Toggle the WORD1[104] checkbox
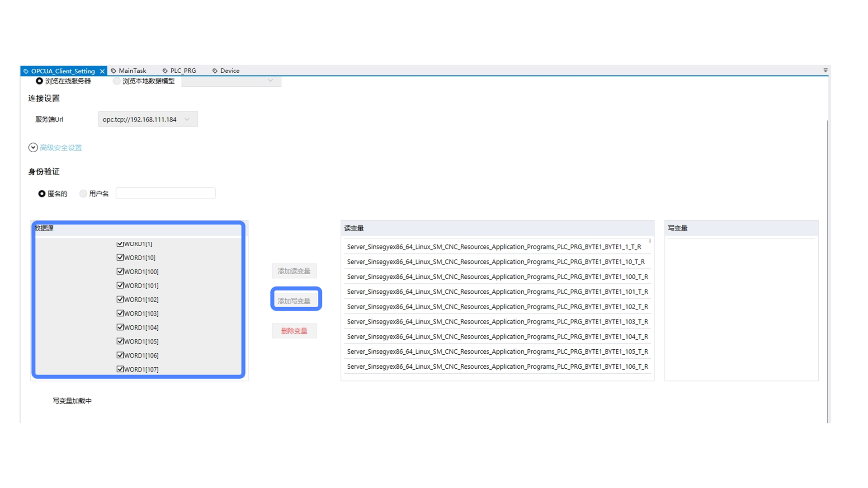Image resolution: width=868 pixels, height=488 pixels. (x=120, y=327)
